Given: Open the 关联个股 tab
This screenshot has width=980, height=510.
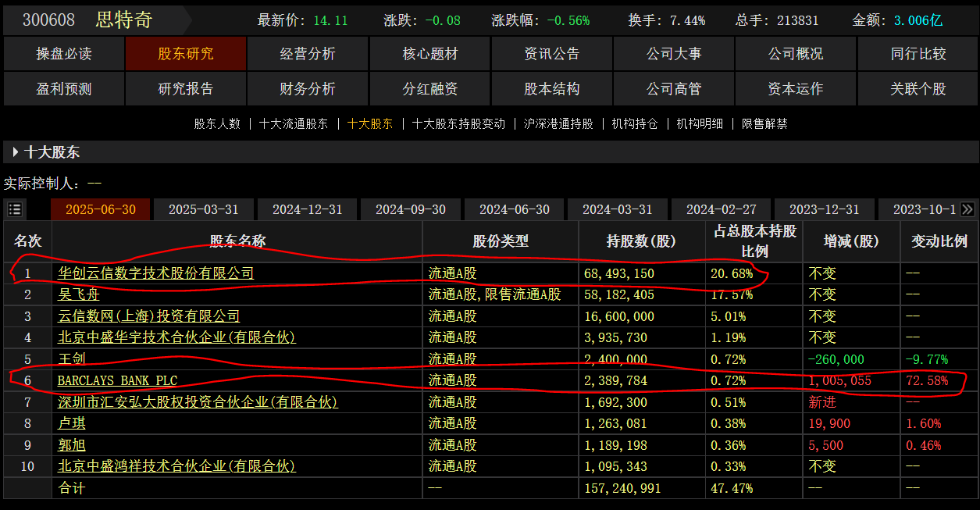Looking at the screenshot, I should [x=918, y=89].
